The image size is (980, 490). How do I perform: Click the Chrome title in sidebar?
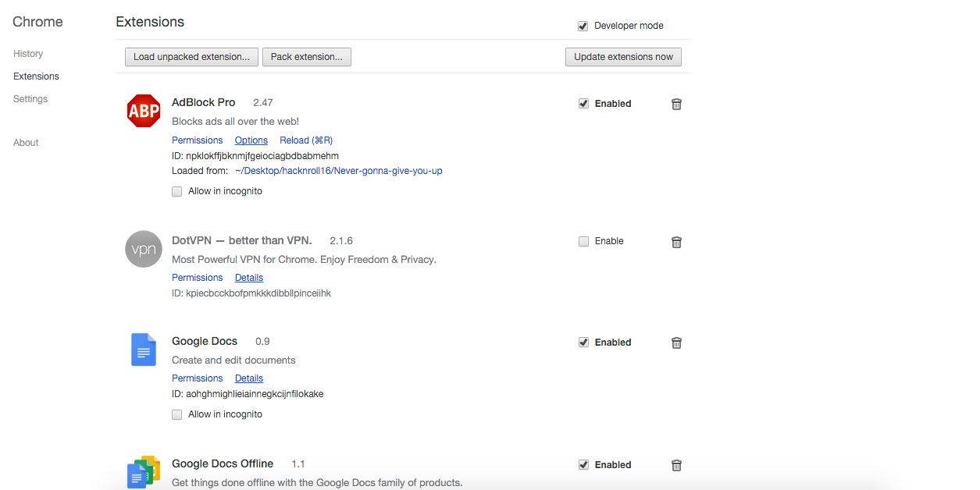[37, 22]
